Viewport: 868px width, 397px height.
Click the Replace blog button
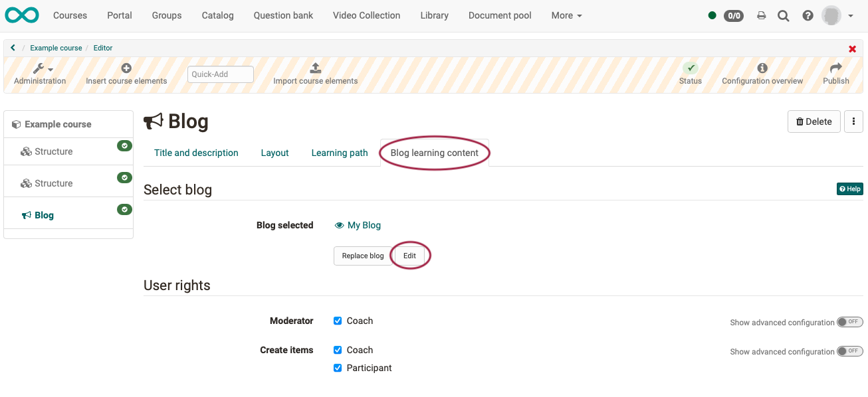click(x=363, y=256)
